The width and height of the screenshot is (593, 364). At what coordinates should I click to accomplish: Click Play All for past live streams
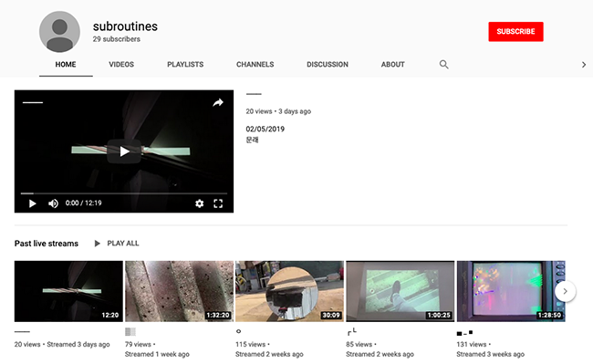[x=117, y=243]
